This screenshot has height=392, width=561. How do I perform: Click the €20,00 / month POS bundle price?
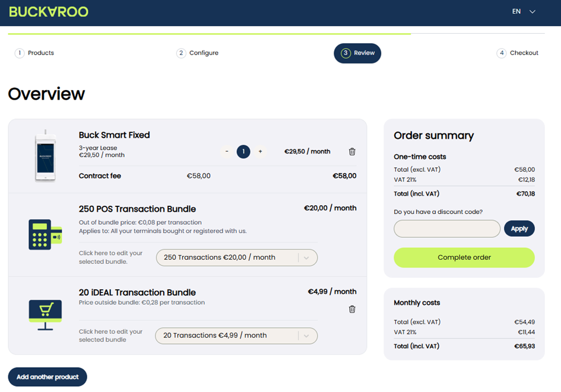pos(330,208)
